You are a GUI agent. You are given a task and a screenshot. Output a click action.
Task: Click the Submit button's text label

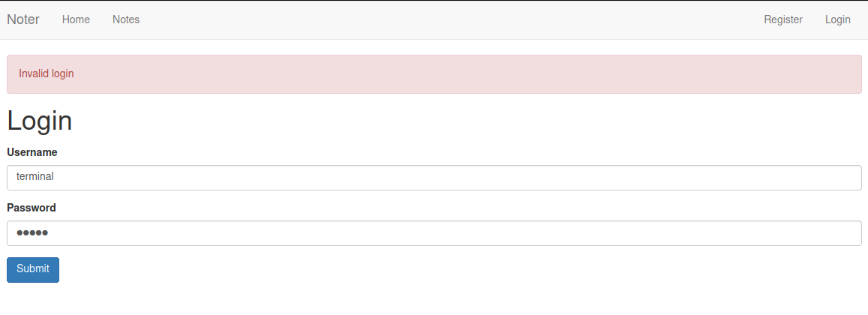point(33,268)
